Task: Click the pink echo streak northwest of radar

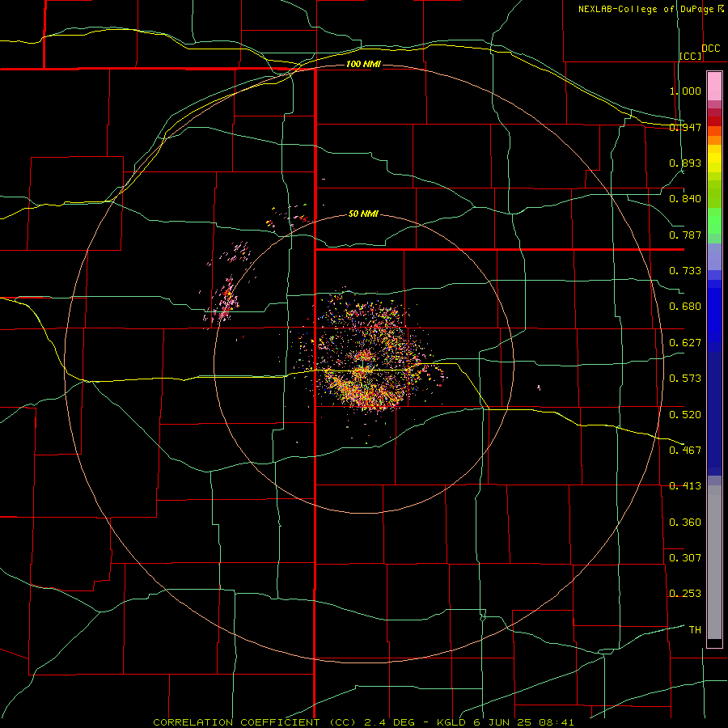Action: 226,299
